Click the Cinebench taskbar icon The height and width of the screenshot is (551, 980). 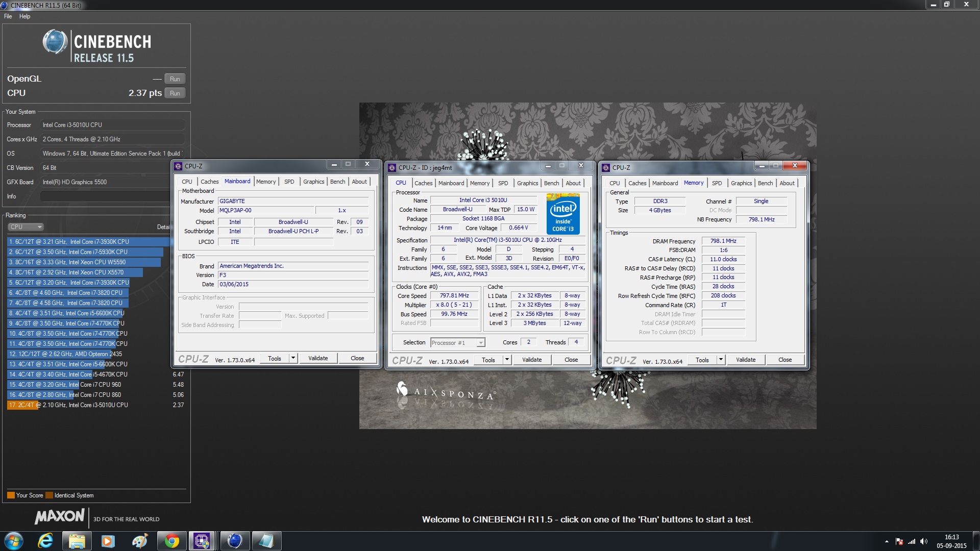(x=234, y=541)
